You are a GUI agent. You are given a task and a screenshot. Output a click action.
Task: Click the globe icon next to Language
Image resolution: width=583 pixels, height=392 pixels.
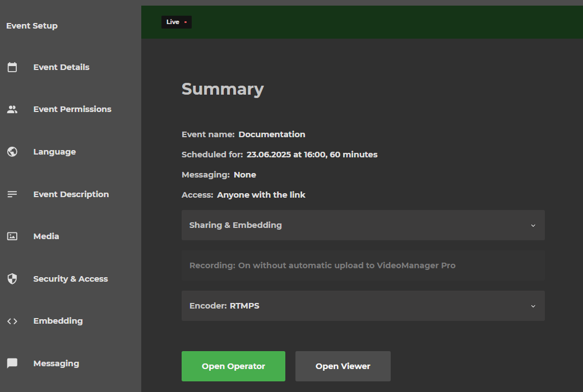click(x=12, y=152)
